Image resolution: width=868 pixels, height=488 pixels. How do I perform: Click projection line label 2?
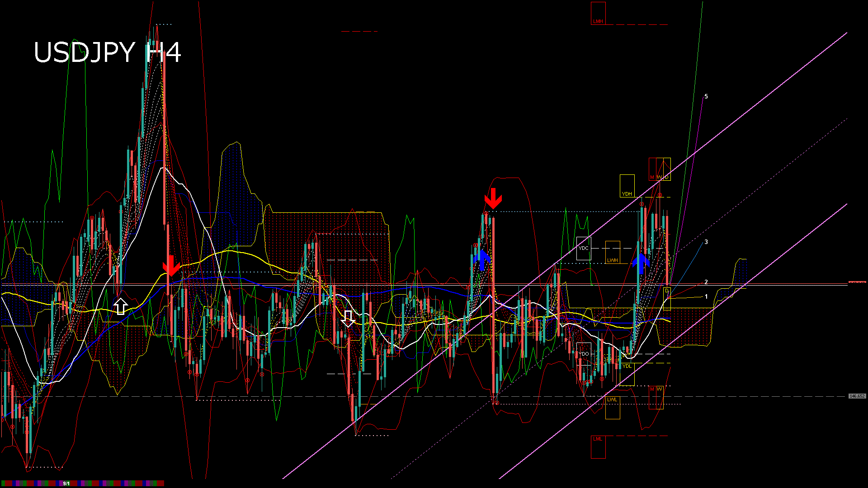coord(706,282)
